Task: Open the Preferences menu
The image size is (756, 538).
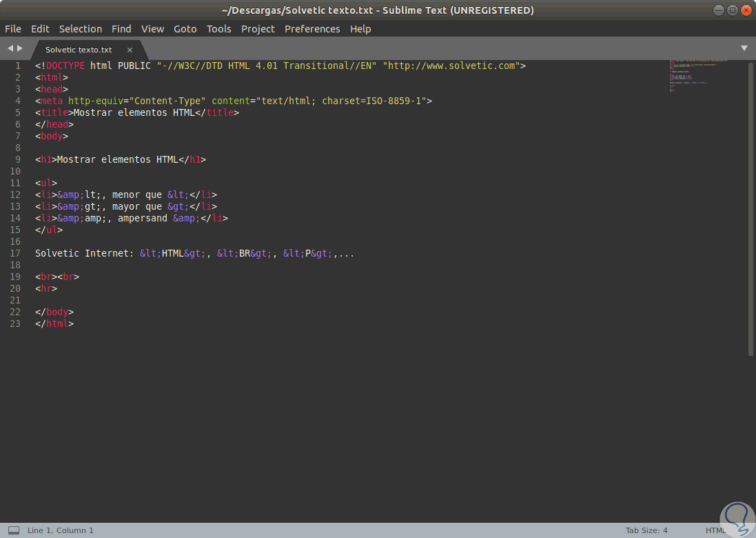Action: [x=312, y=29]
